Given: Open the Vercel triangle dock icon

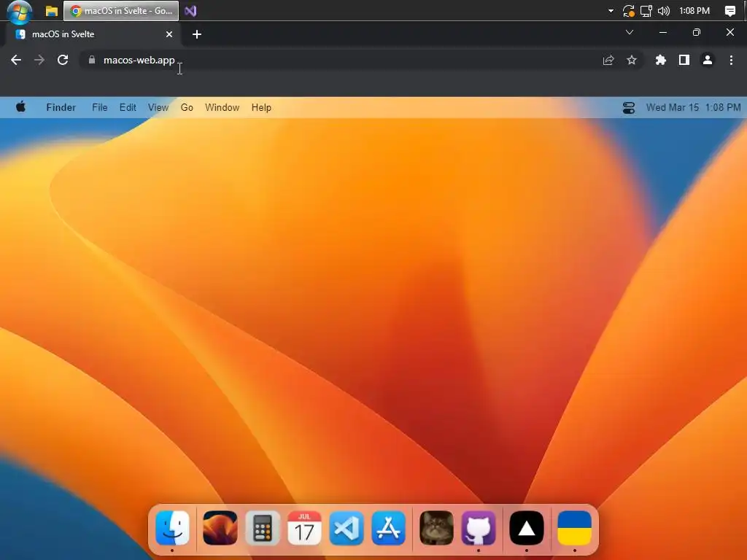Looking at the screenshot, I should (527, 528).
